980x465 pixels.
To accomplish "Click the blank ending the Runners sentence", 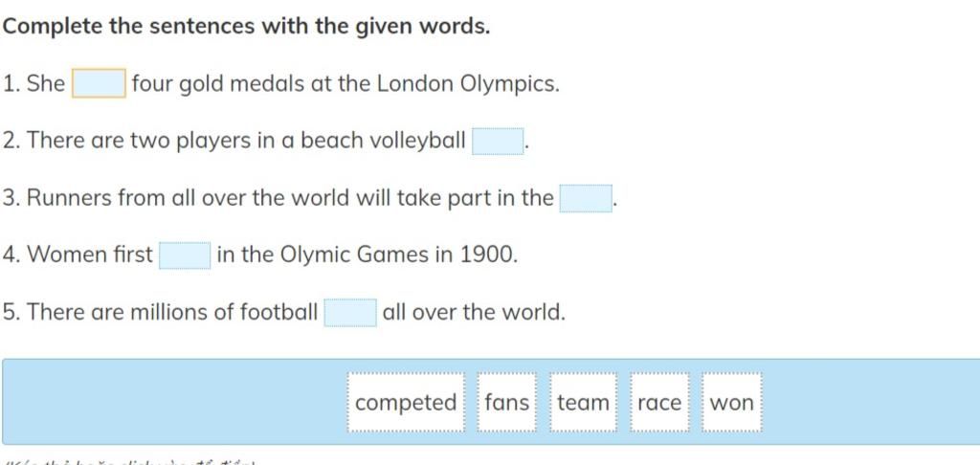I will pos(586,199).
